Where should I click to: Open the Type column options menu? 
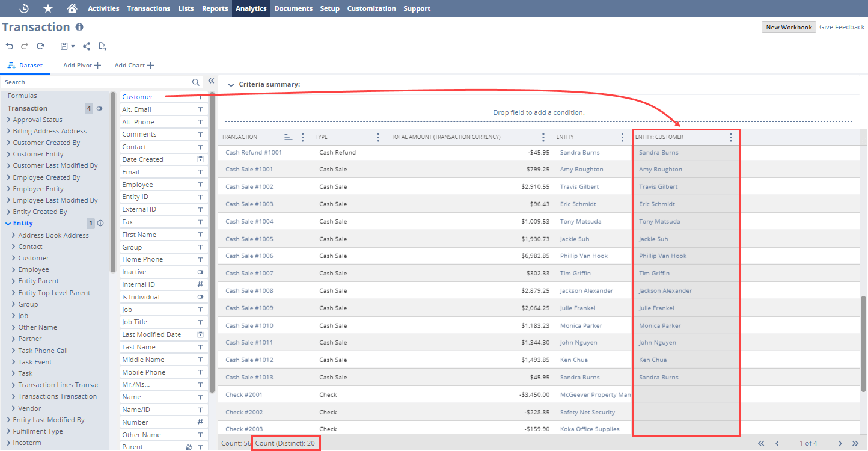[x=378, y=137]
